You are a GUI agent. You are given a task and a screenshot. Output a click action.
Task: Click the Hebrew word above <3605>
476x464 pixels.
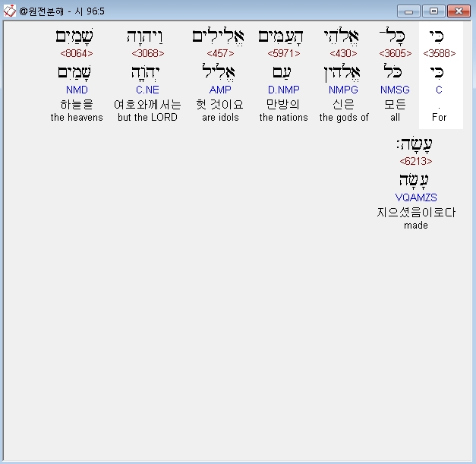click(392, 36)
